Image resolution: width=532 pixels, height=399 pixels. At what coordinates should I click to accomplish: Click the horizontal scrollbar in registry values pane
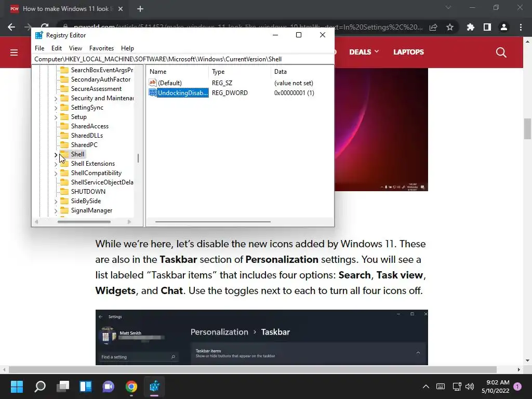point(212,222)
